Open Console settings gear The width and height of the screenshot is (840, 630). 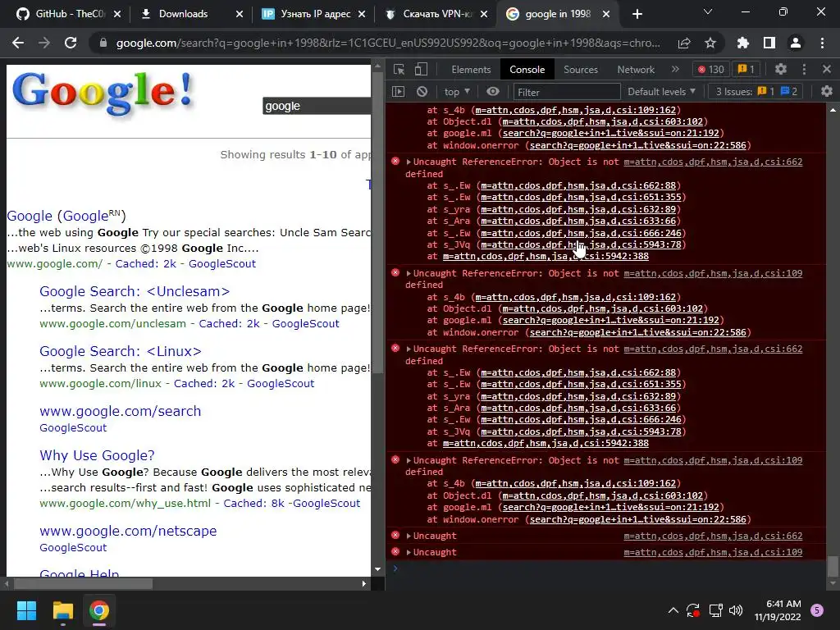click(827, 92)
